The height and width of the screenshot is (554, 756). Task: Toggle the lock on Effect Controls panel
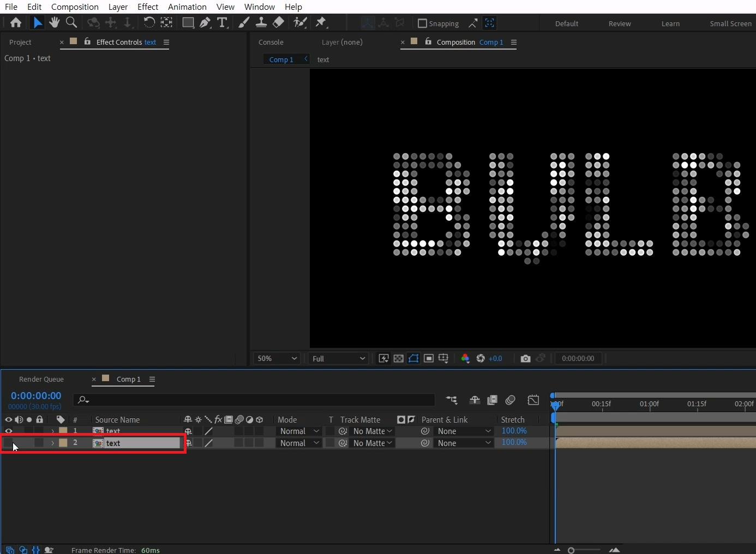87,41
